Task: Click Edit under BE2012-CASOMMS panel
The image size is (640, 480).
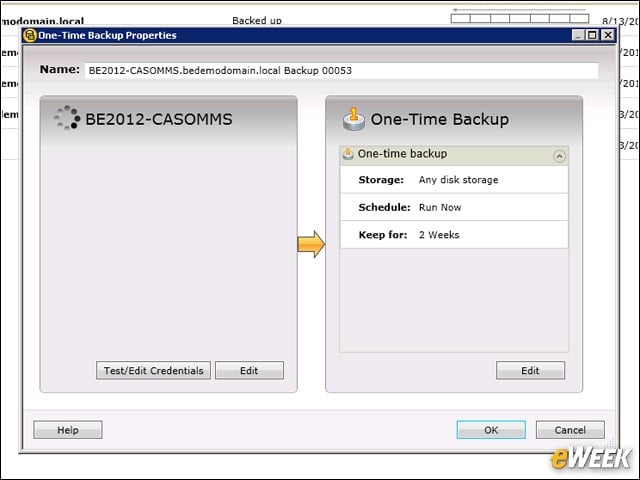Action: pyautogui.click(x=249, y=370)
